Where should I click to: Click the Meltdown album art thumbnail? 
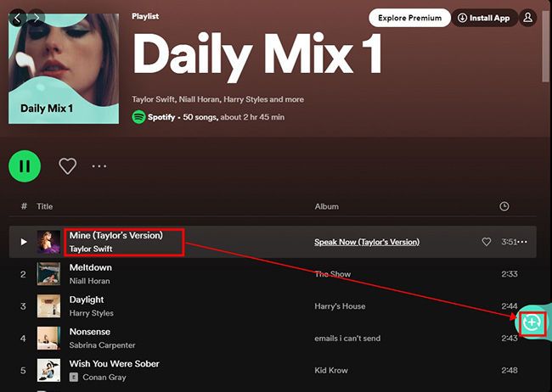[x=48, y=274]
